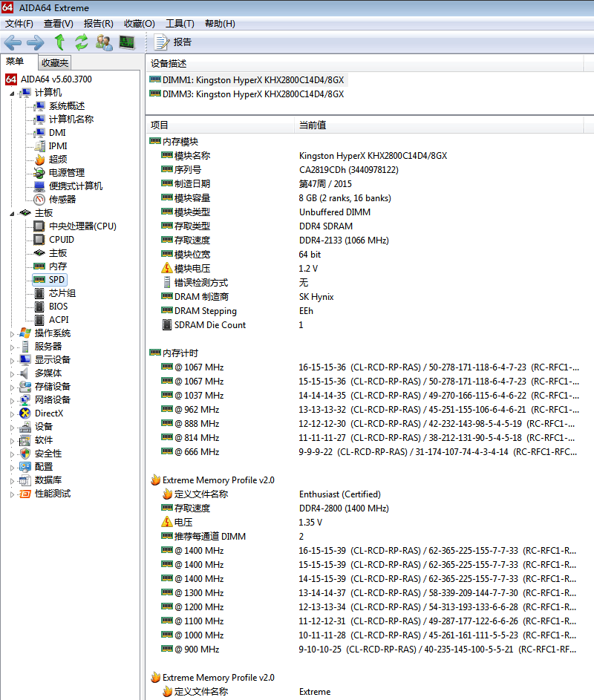The width and height of the screenshot is (594, 700).
Task: Select the @ 1300 MHz XMP timing row
Action: (x=365, y=593)
